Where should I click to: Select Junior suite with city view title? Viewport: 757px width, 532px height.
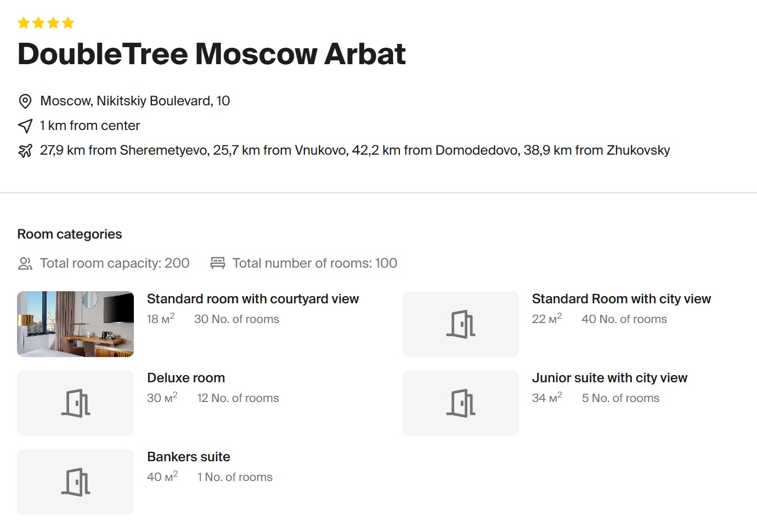pos(609,378)
